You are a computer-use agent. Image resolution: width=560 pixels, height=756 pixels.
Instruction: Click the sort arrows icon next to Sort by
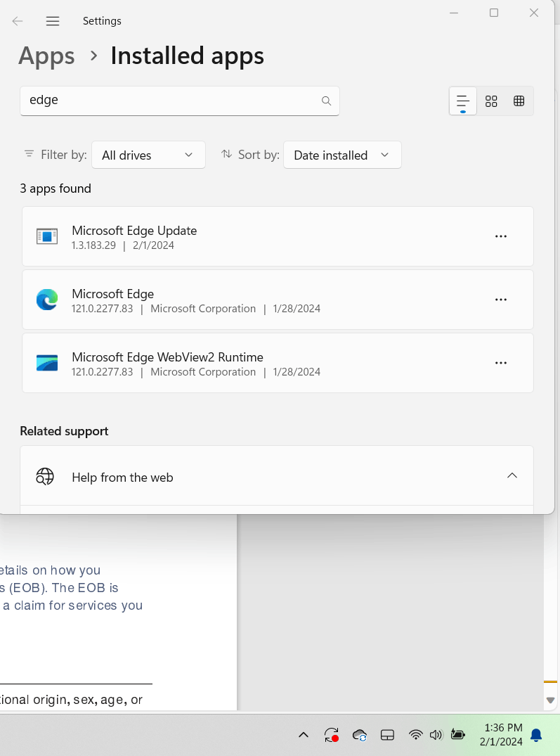click(226, 154)
